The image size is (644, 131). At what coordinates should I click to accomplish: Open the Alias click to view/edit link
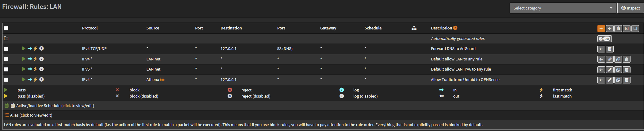pyautogui.click(x=31, y=115)
